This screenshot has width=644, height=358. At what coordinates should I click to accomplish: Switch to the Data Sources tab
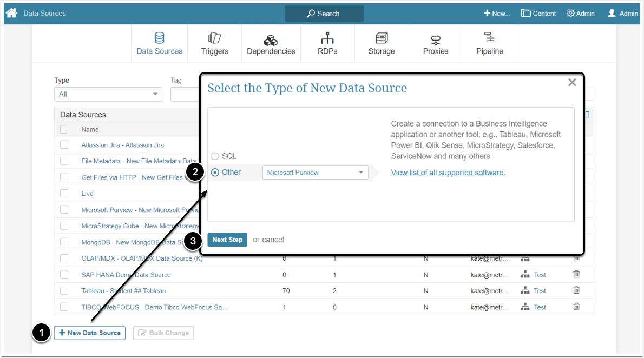pos(159,44)
